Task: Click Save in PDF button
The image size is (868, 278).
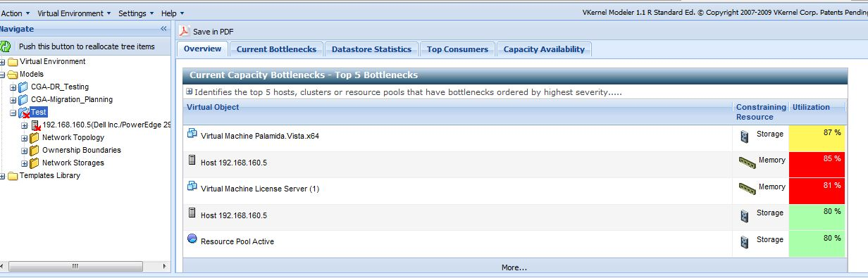Action: [206, 32]
